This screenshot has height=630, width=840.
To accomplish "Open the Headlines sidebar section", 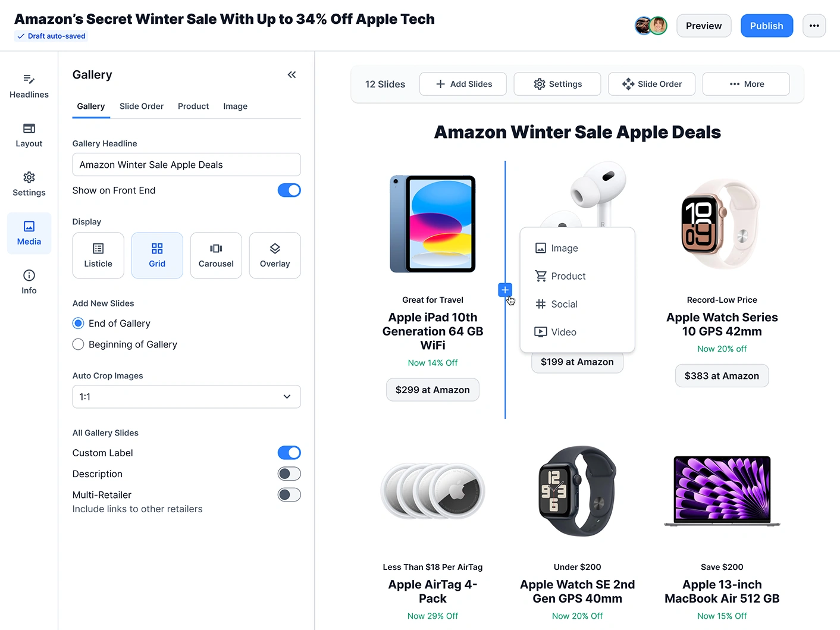I will pos(29,86).
